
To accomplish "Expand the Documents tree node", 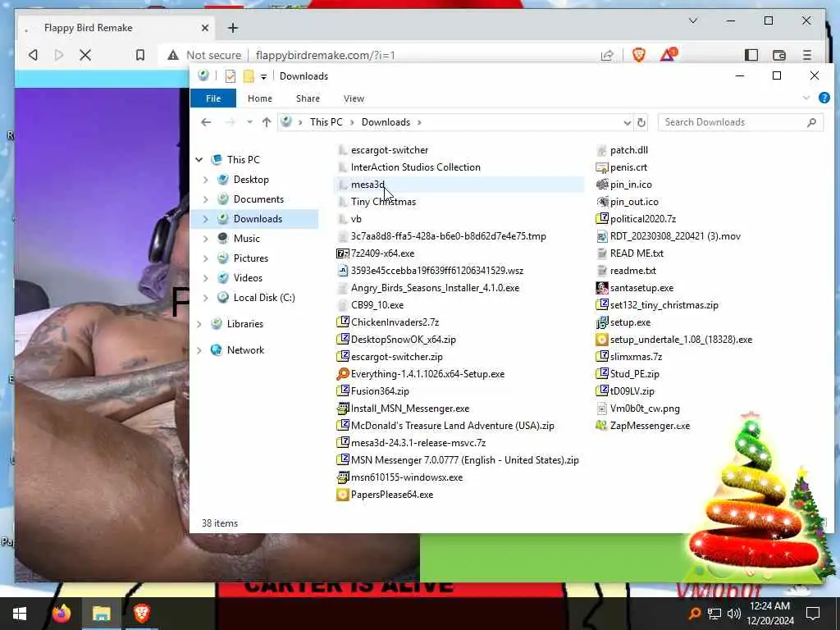I will pyautogui.click(x=206, y=199).
